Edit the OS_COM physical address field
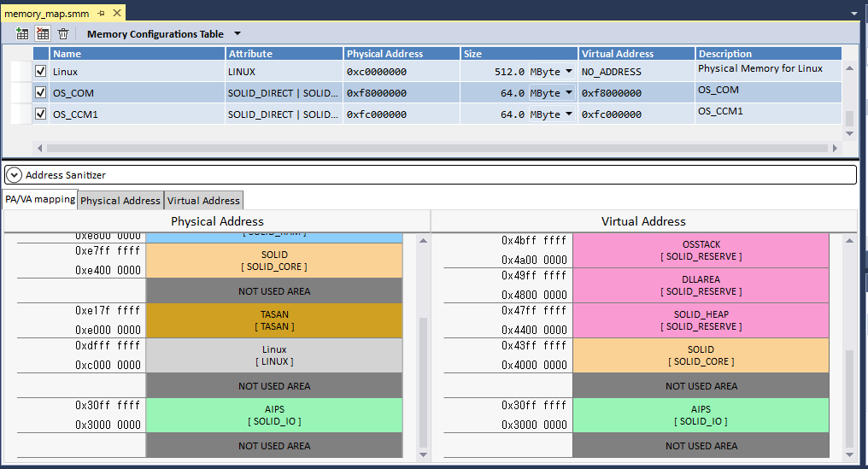This screenshot has width=868, height=469. [402, 93]
